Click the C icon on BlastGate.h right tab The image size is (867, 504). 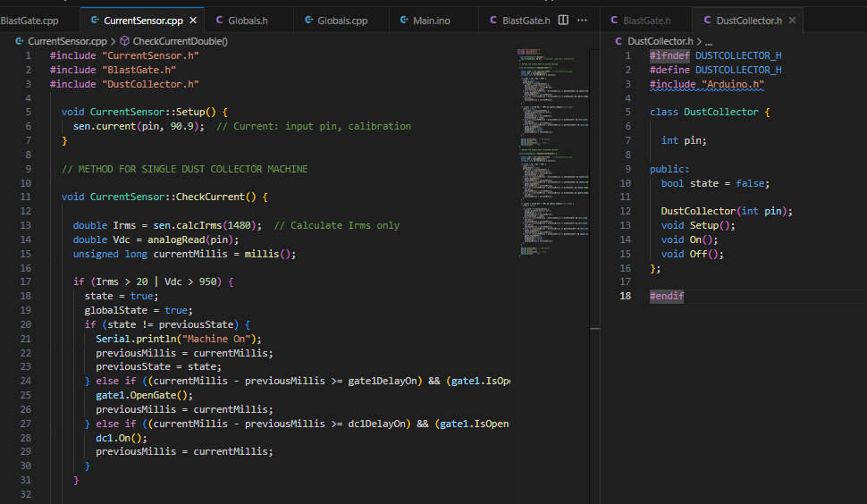click(x=614, y=20)
